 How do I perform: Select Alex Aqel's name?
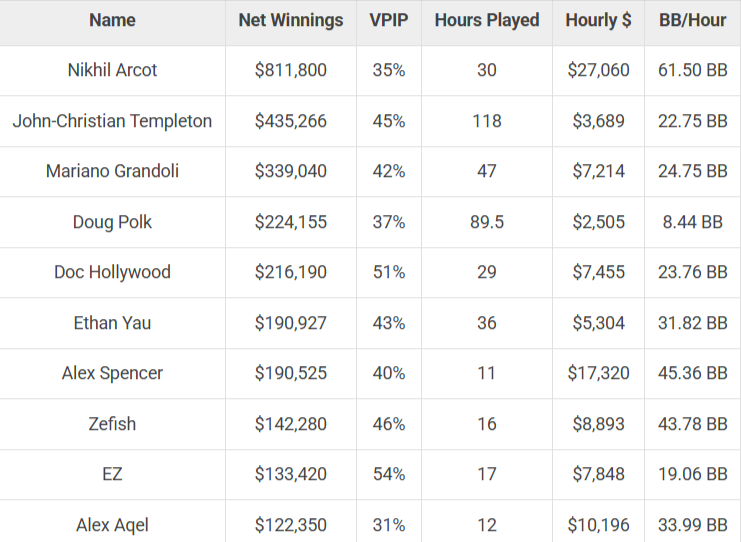[112, 524]
